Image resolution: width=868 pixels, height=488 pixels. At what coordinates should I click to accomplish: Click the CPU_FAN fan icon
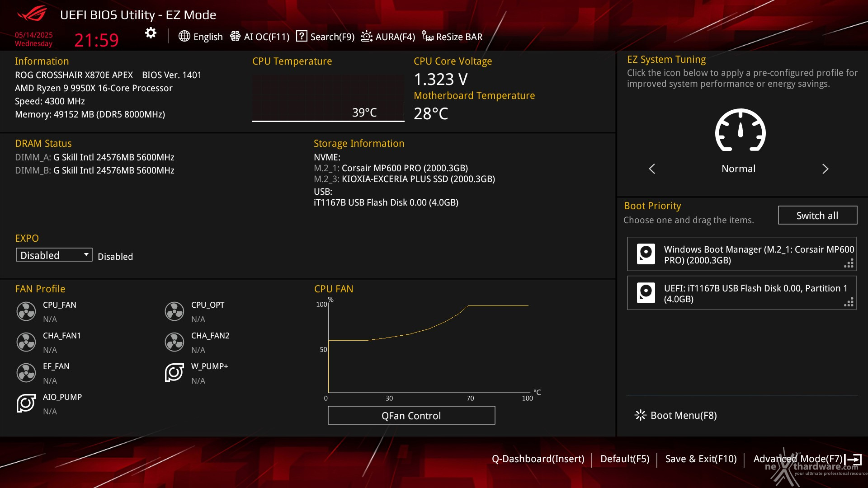coord(26,311)
